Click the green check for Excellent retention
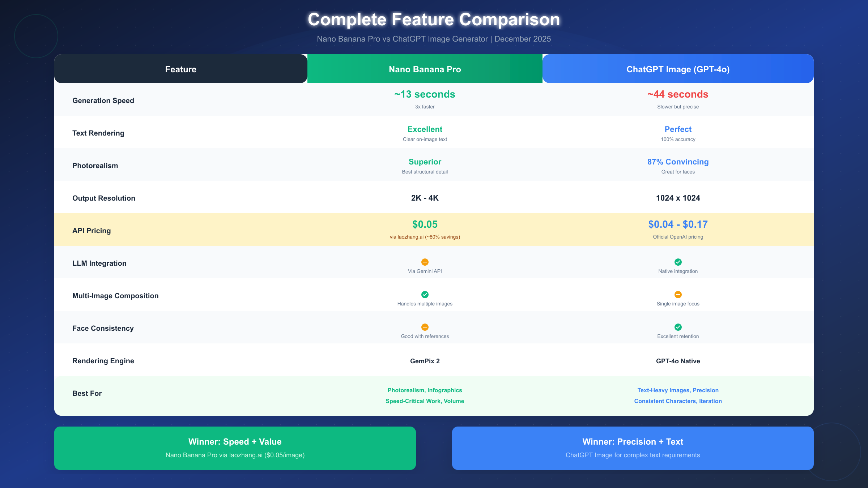868x488 pixels. tap(678, 327)
